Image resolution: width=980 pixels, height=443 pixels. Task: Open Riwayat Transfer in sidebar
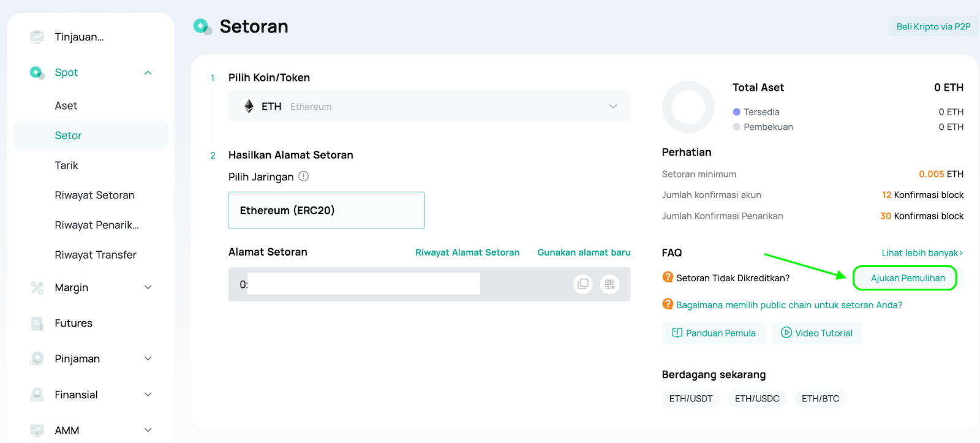coord(96,255)
